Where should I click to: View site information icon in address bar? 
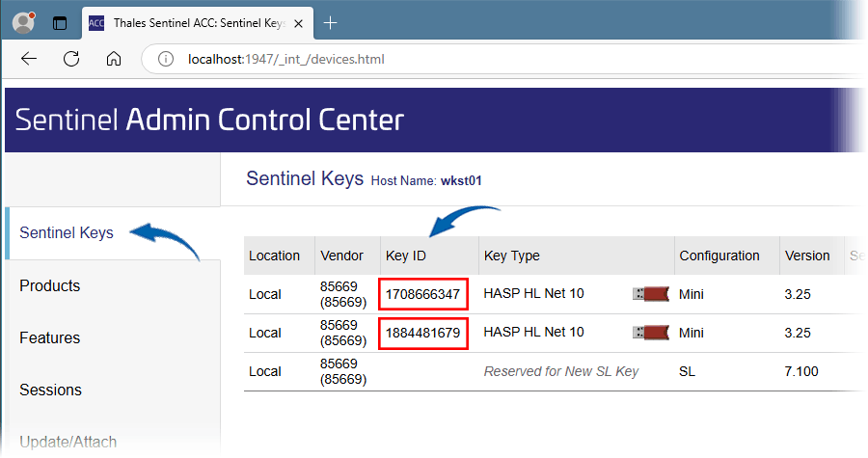pos(166,59)
